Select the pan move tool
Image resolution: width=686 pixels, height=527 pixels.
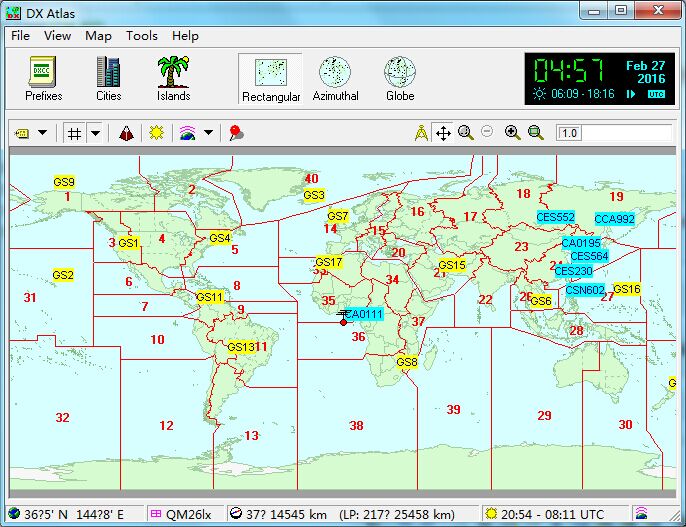[x=443, y=133]
